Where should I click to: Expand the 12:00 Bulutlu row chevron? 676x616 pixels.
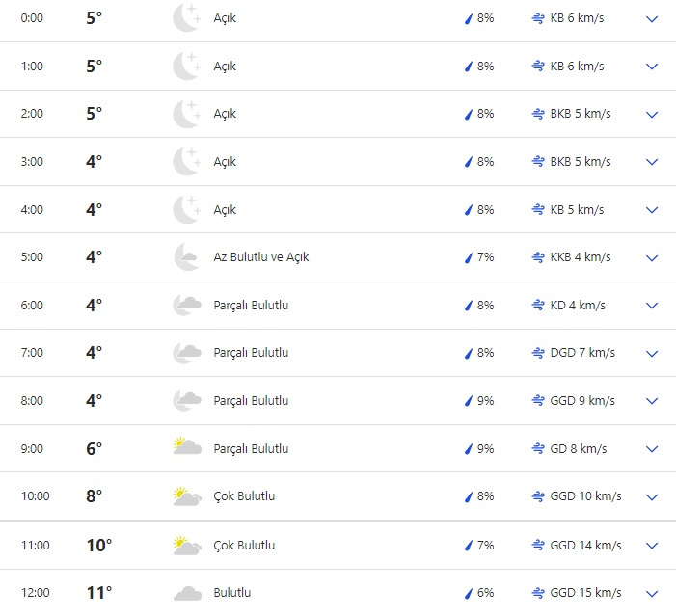pos(652,594)
